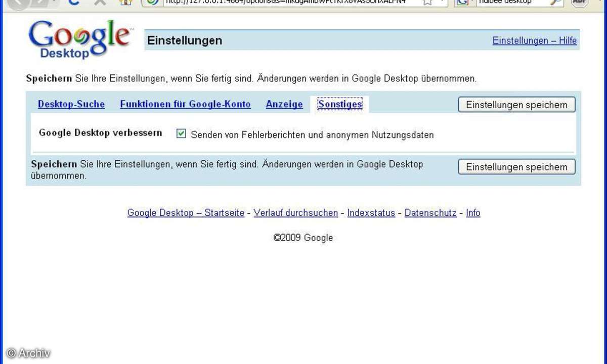Click the ABP Adblock icon in the toolbar
The image size is (607, 364).
580,2
